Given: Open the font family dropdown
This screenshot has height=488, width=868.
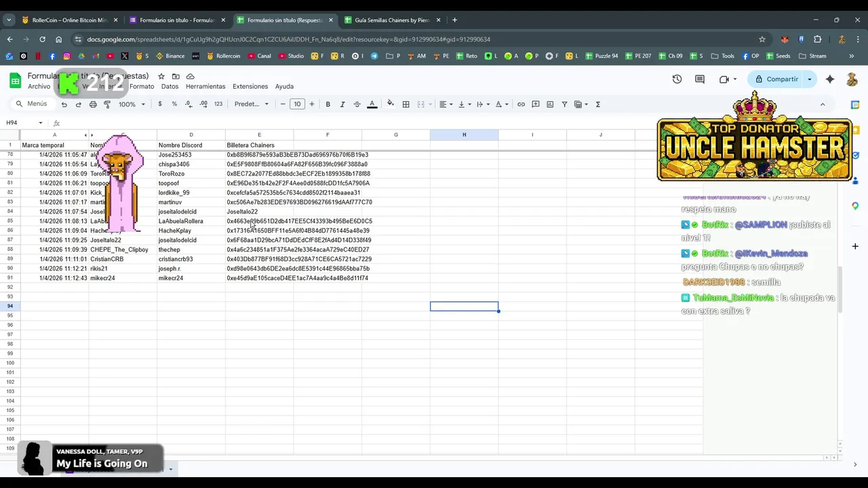Looking at the screenshot, I should click(252, 104).
